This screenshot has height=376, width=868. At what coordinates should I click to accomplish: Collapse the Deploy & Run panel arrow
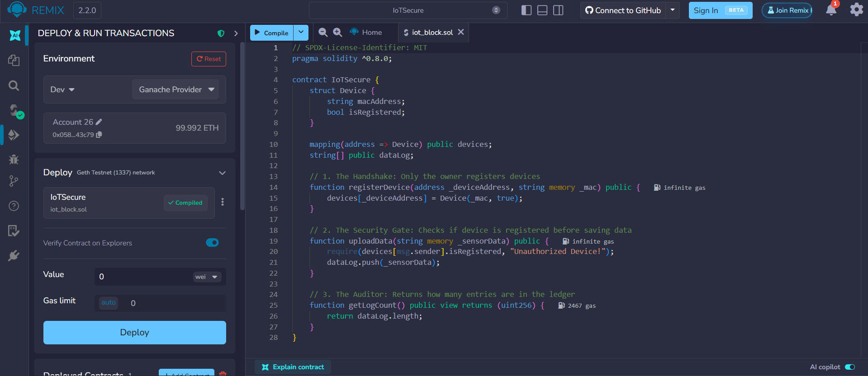click(x=236, y=33)
